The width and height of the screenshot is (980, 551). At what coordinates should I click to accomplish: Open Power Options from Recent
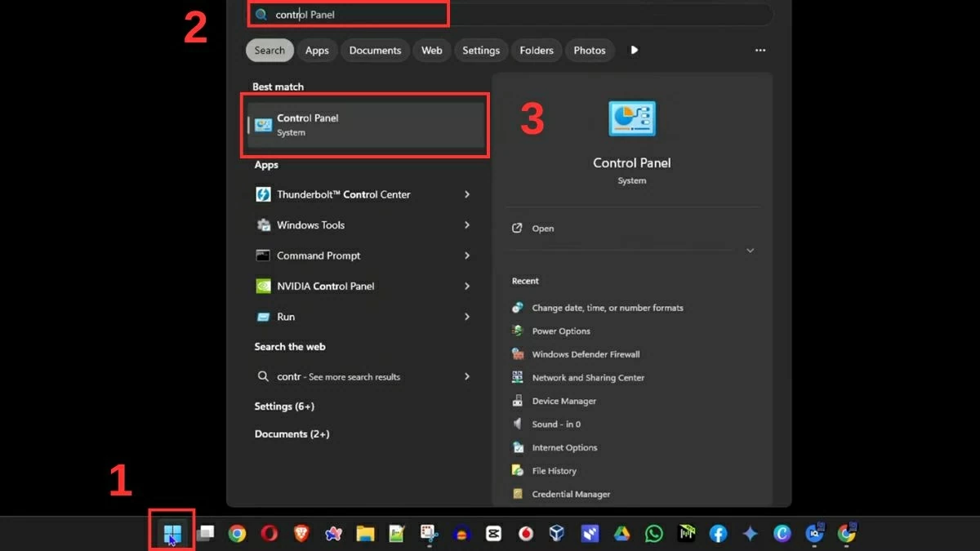pos(560,331)
